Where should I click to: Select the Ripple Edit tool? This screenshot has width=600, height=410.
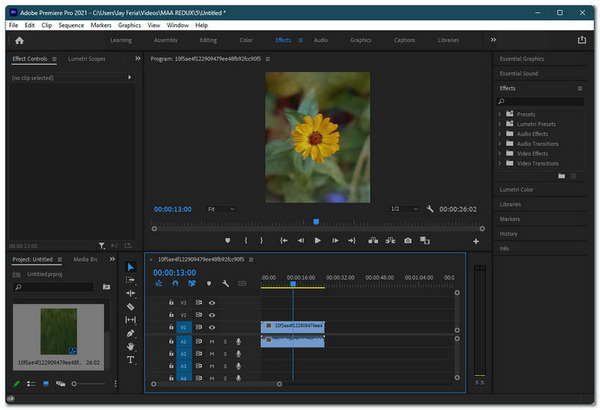(x=130, y=293)
